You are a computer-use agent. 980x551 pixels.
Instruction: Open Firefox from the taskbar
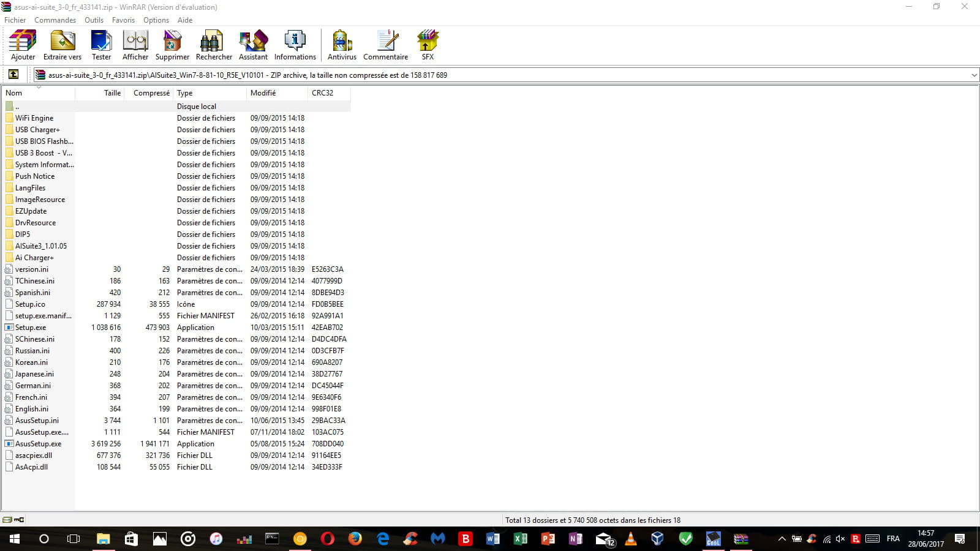355,539
